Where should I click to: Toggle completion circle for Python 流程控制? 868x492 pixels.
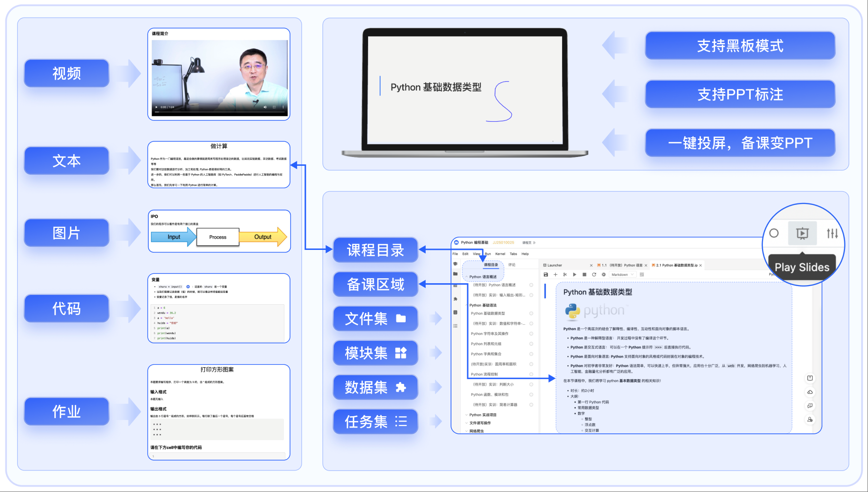[x=531, y=375]
